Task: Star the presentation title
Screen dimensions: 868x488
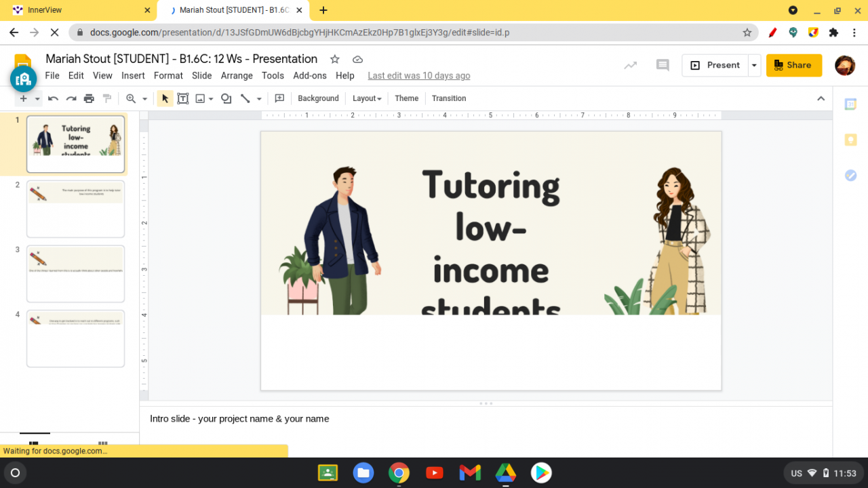Action: tap(334, 59)
